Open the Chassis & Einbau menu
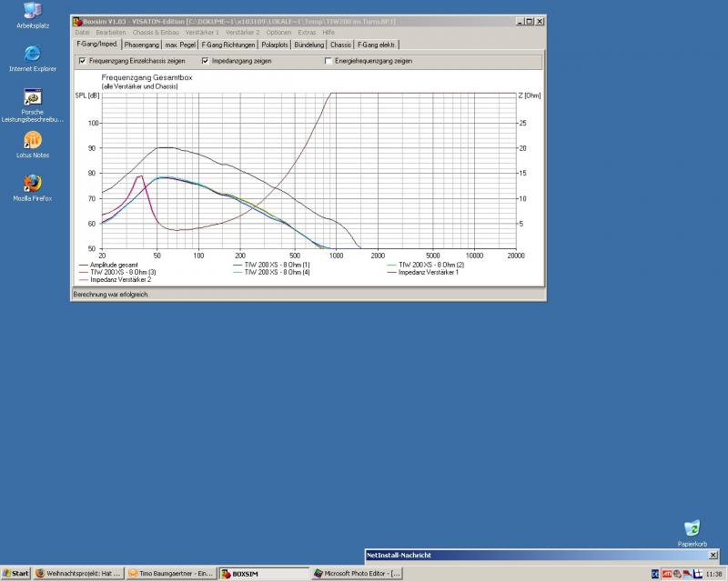728x582 pixels. pos(156,32)
